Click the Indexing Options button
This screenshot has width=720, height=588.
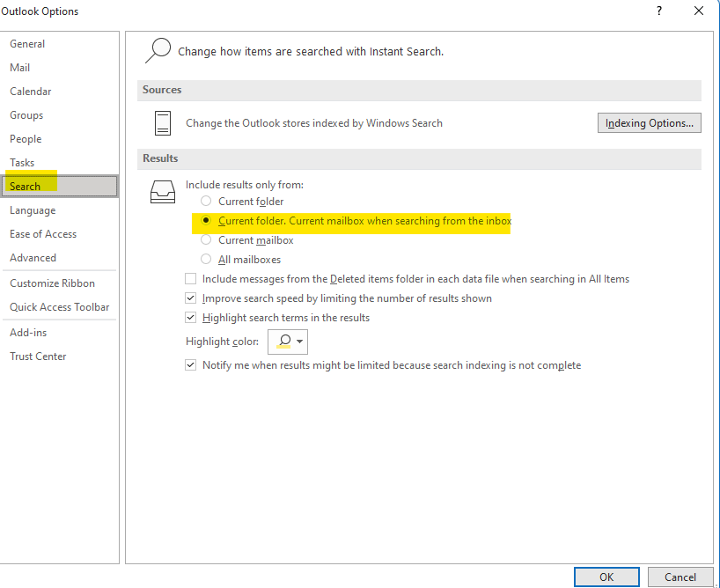[650, 123]
